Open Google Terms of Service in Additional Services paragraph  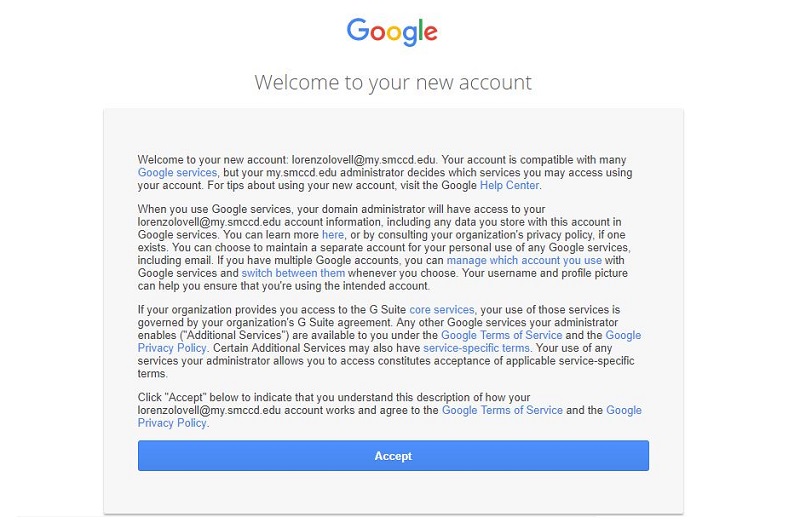[x=502, y=335]
